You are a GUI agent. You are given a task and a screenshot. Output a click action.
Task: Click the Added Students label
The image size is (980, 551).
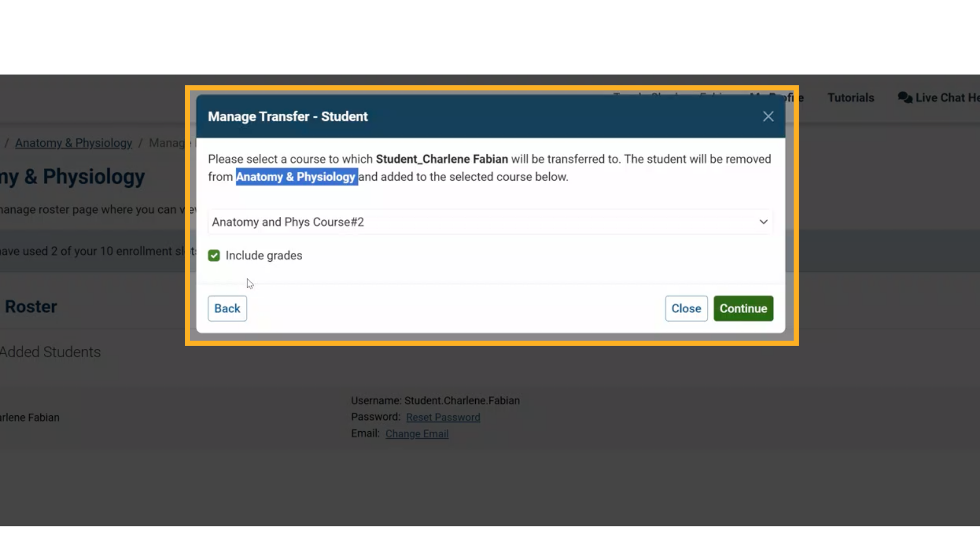click(50, 352)
